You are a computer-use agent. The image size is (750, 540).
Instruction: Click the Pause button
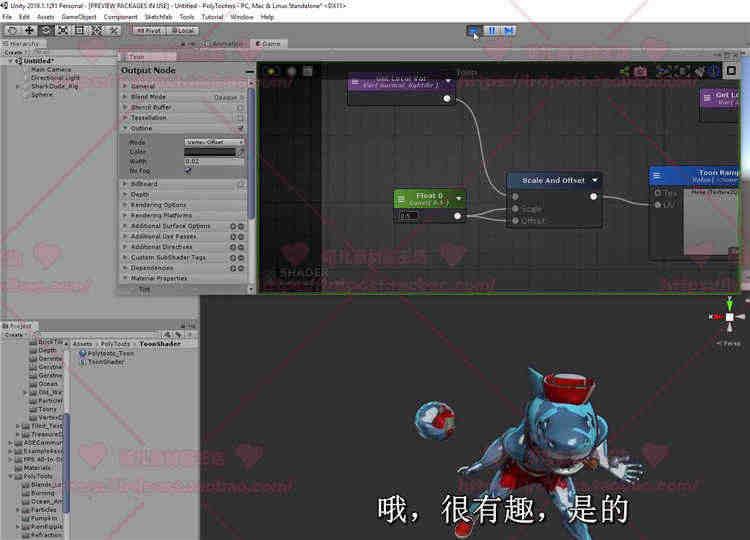[492, 31]
